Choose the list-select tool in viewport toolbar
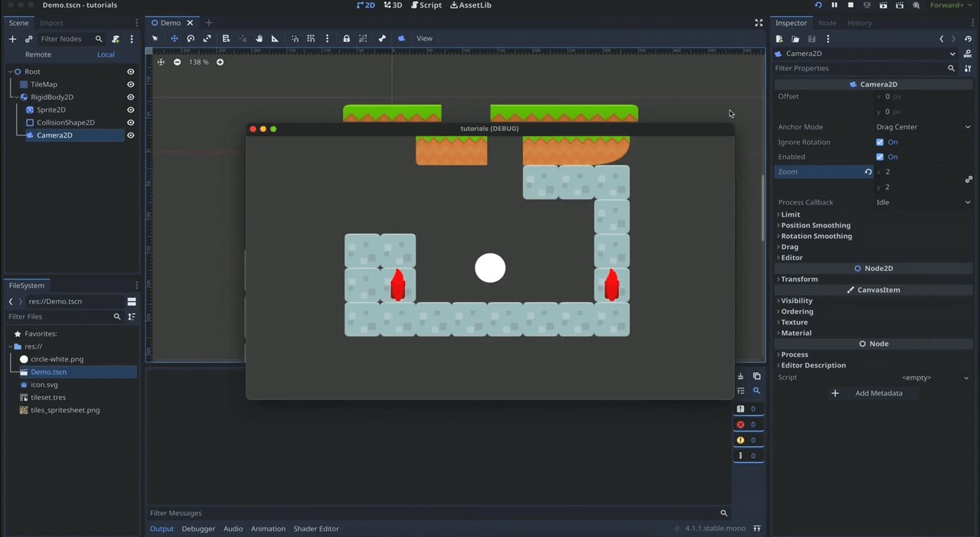 [x=226, y=38]
